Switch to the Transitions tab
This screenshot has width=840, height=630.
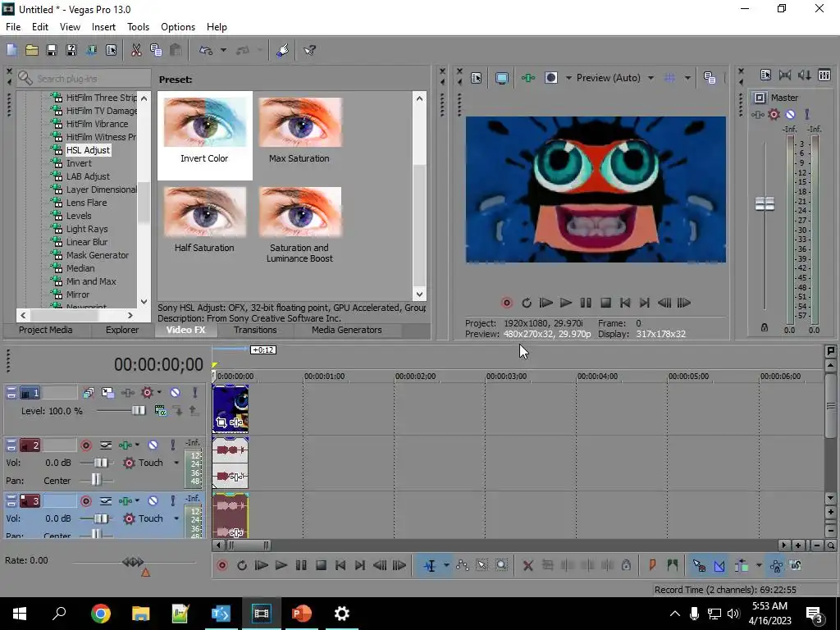[x=255, y=330]
